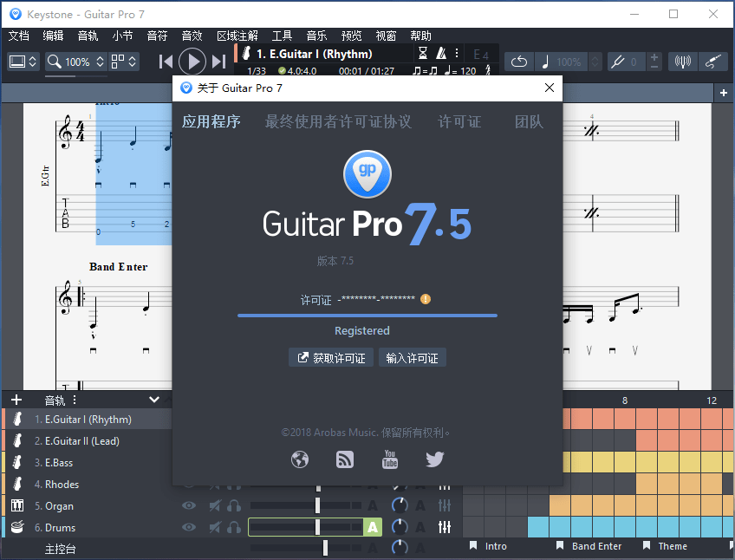Click the guitar icon beside track title
Image resolution: width=735 pixels, height=560 pixels.
246,54
